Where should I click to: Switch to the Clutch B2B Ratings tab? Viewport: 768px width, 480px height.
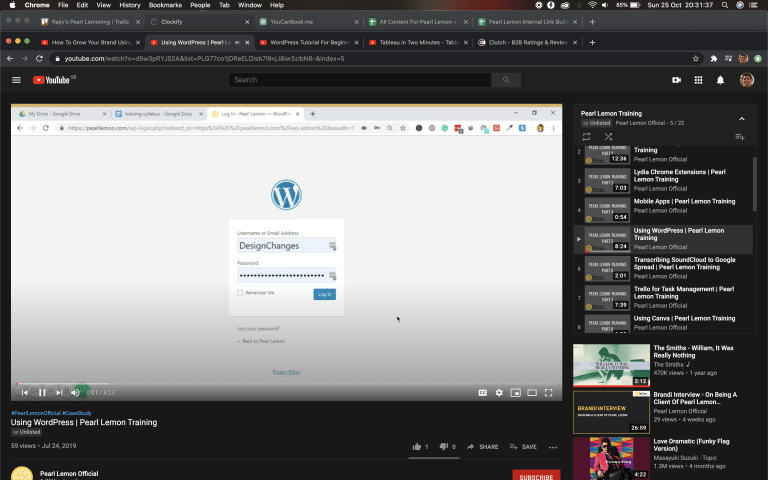(528, 43)
